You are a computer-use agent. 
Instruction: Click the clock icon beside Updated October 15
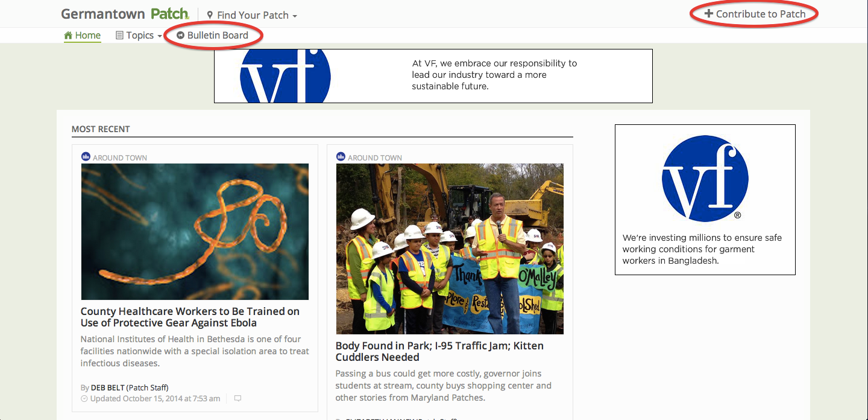[x=84, y=398]
